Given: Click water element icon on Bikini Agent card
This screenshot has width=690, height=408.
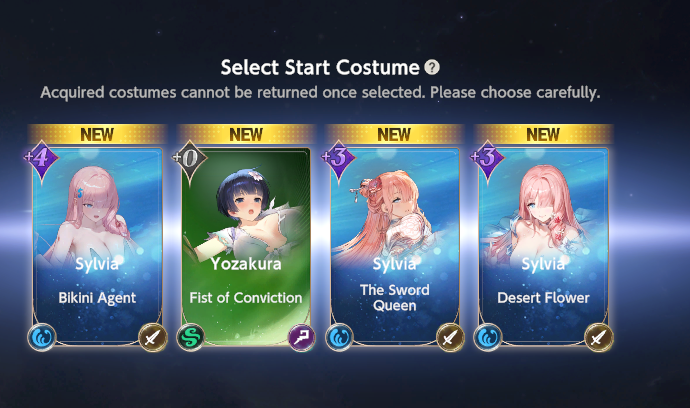Looking at the screenshot, I should [42, 337].
